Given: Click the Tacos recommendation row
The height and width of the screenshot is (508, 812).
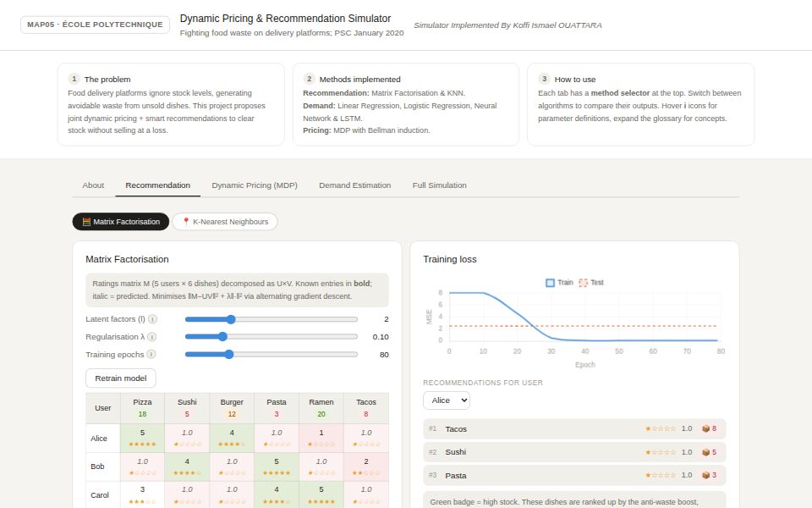Looking at the screenshot, I should [574, 429].
